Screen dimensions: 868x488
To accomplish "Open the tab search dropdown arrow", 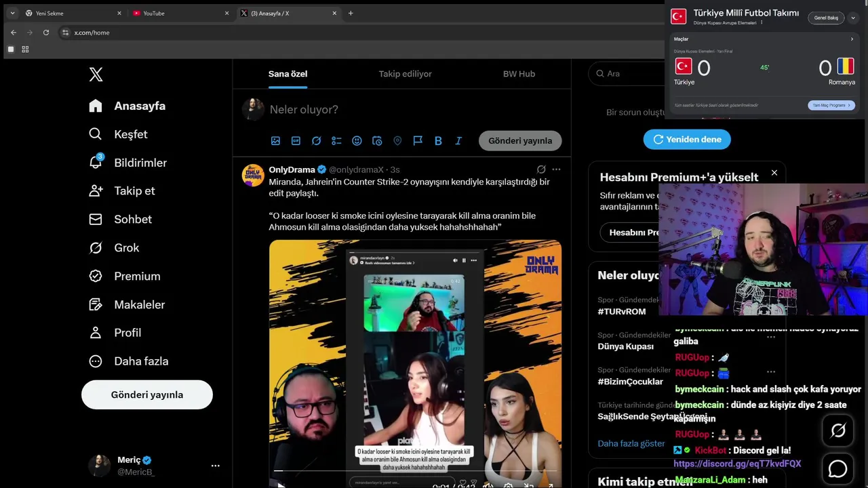I will (x=12, y=13).
